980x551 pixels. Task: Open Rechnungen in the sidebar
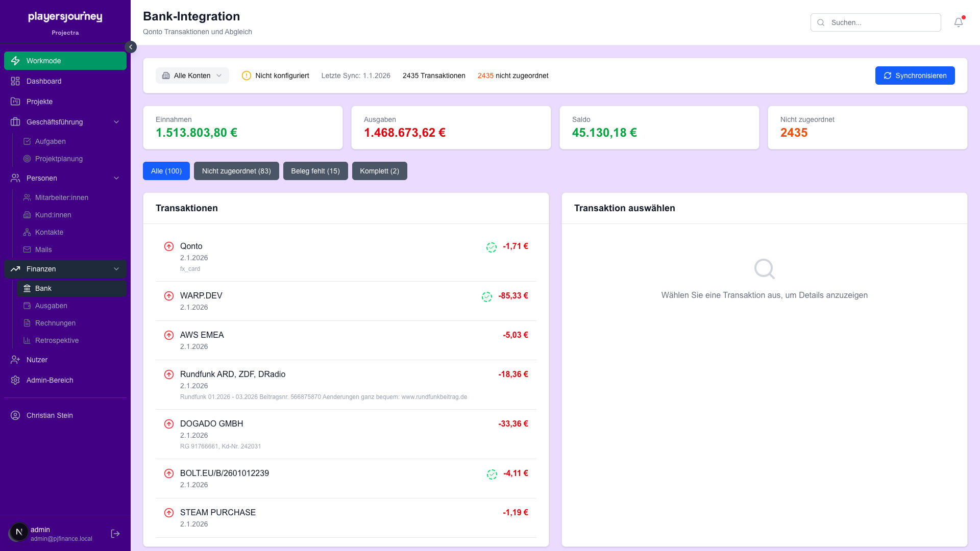coord(55,323)
